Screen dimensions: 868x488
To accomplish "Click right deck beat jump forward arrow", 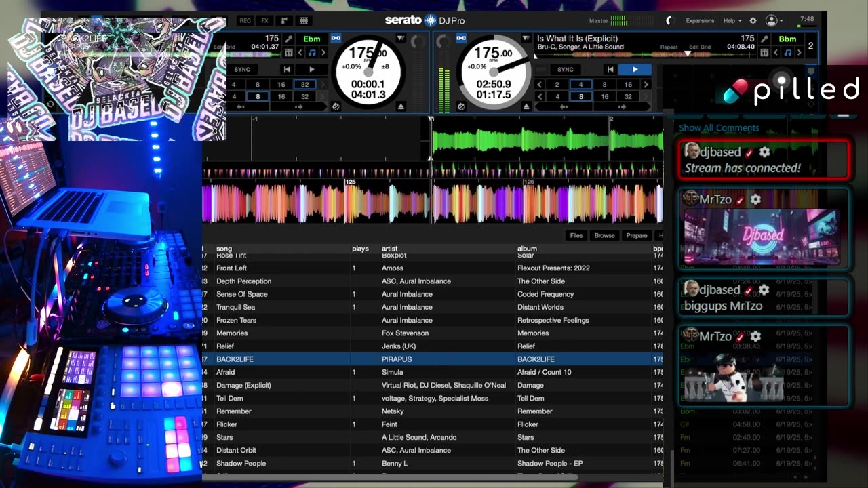I will point(623,106).
